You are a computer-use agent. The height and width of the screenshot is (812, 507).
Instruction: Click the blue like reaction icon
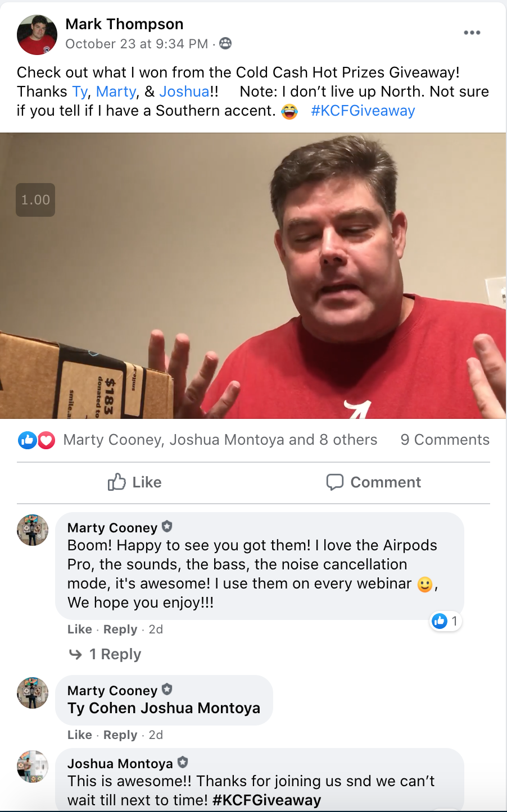[27, 440]
